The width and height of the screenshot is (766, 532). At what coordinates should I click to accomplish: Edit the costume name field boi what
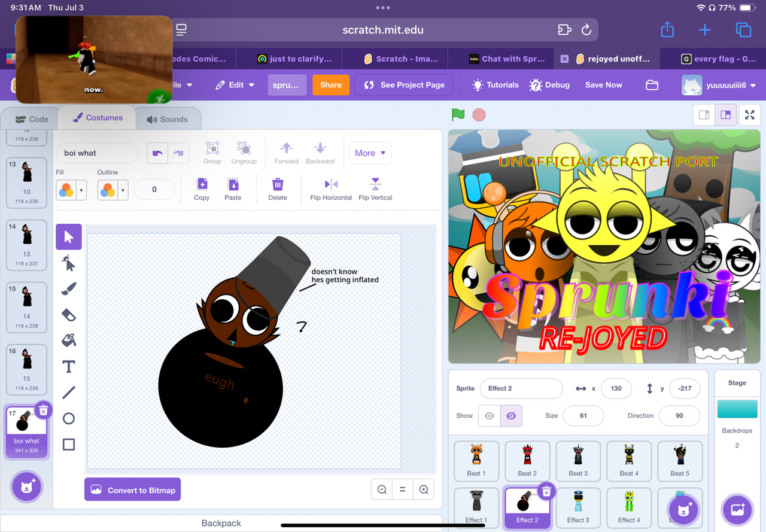[97, 153]
